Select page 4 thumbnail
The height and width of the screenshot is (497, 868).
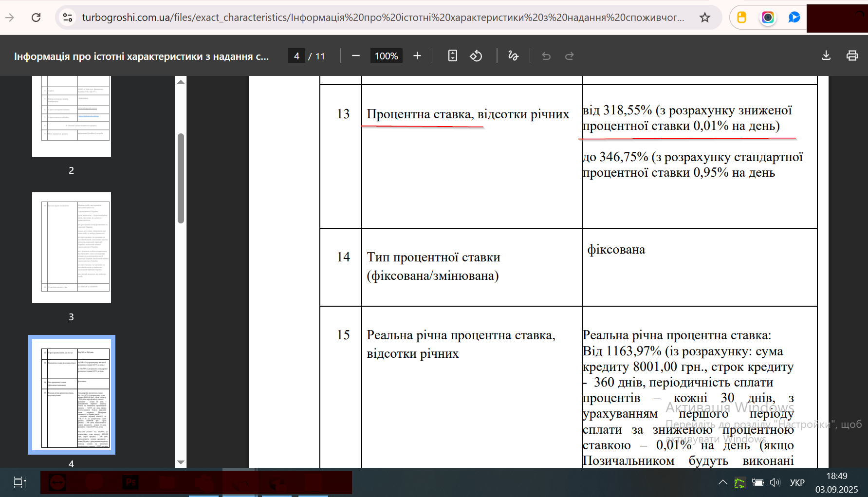pyautogui.click(x=72, y=395)
